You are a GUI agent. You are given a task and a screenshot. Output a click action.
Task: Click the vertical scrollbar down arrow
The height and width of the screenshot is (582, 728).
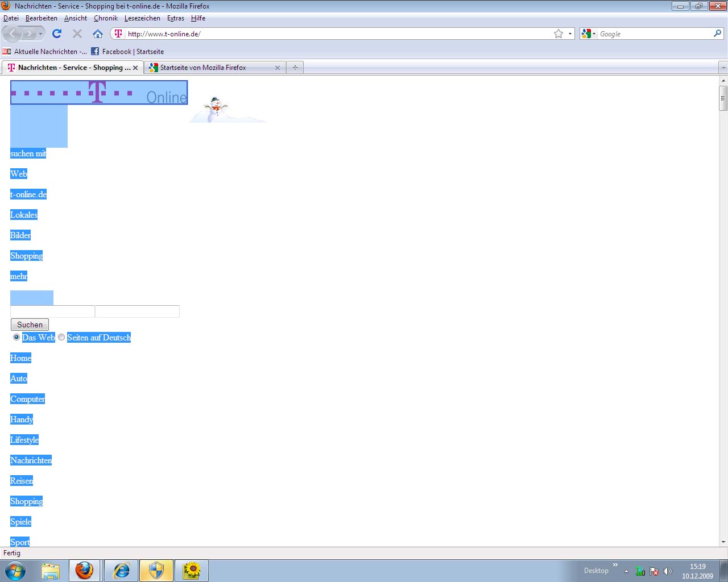coord(723,542)
